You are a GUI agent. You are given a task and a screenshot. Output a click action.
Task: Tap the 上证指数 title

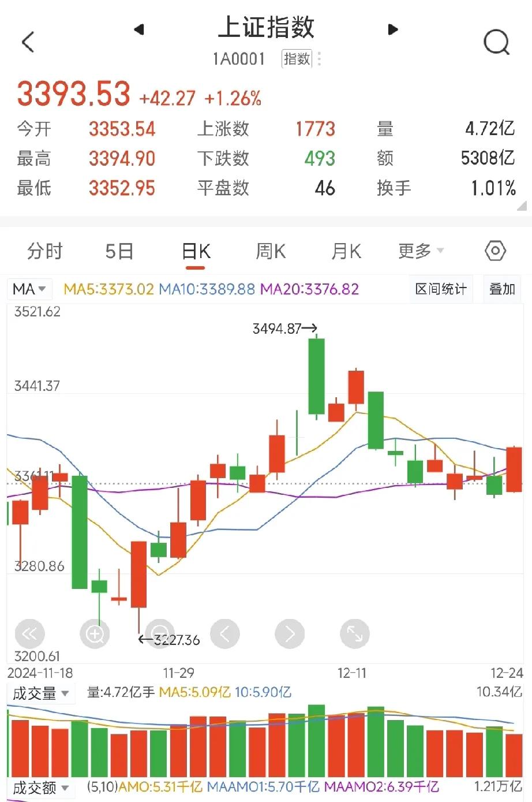tap(266, 27)
